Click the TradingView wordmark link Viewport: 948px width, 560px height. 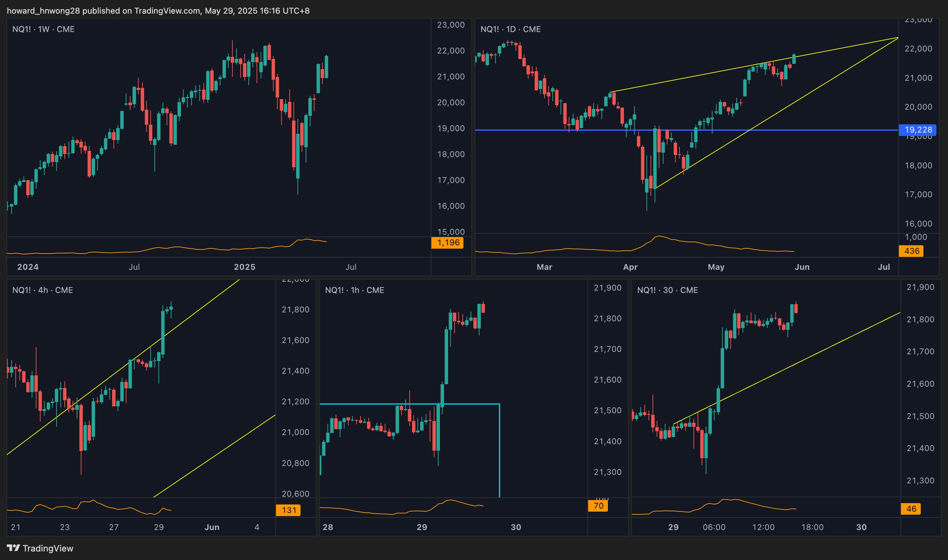point(48,548)
